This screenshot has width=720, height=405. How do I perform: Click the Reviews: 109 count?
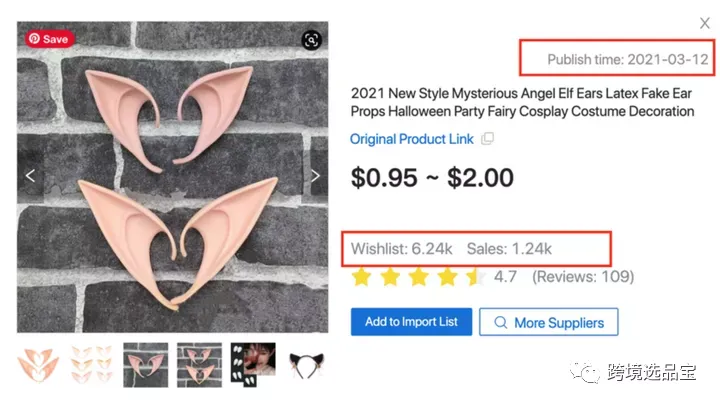tap(583, 277)
